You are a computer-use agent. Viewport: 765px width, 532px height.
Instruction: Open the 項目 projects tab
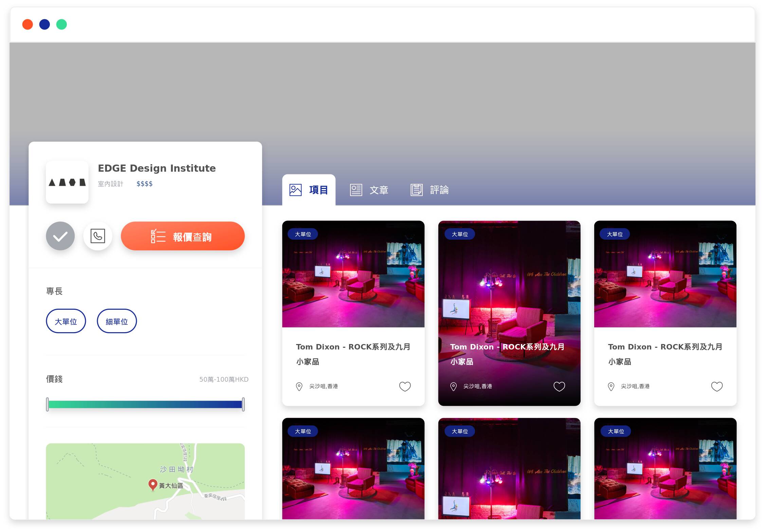(x=309, y=190)
